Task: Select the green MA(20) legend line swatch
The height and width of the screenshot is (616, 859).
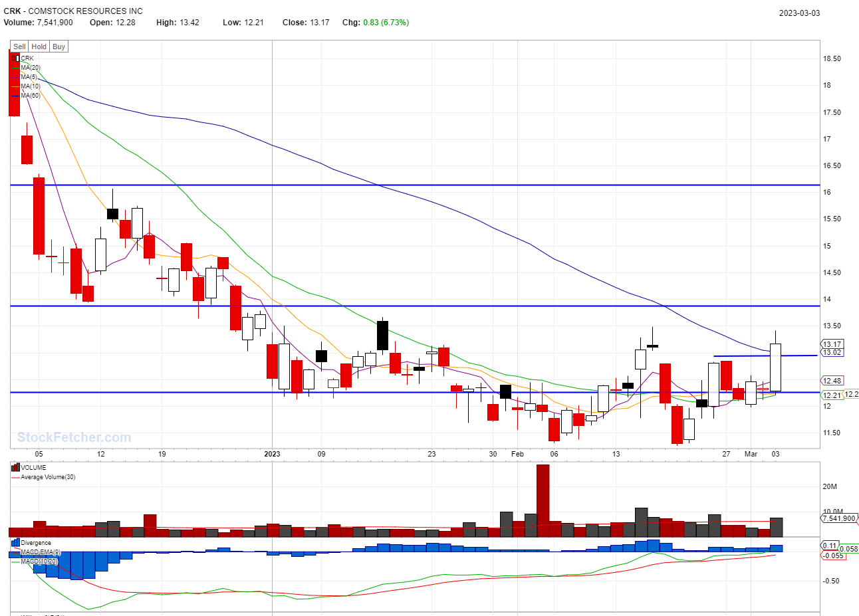Action: [x=16, y=68]
